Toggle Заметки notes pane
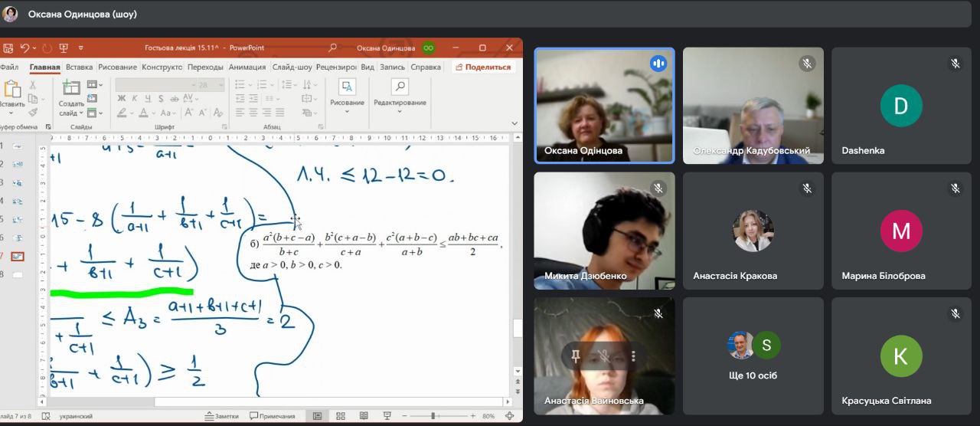 click(222, 416)
